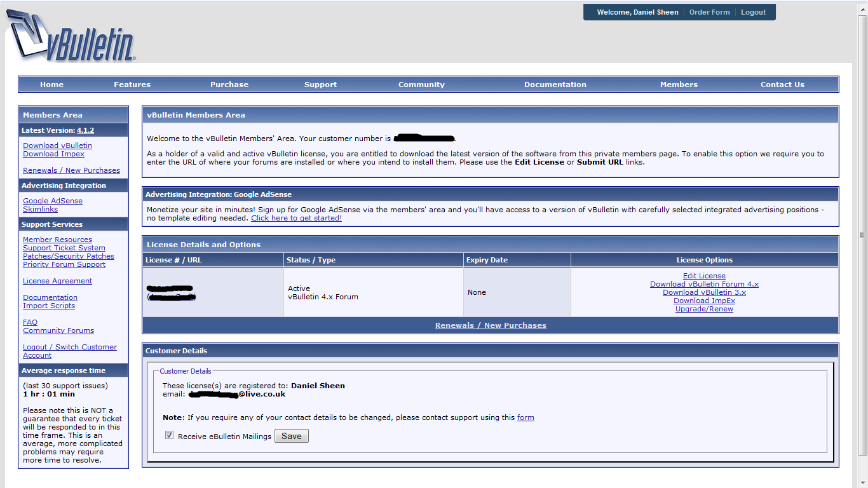Toggle Receive eBulletin Mailings checkbox
Image resolution: width=868 pixels, height=488 pixels.
click(169, 435)
